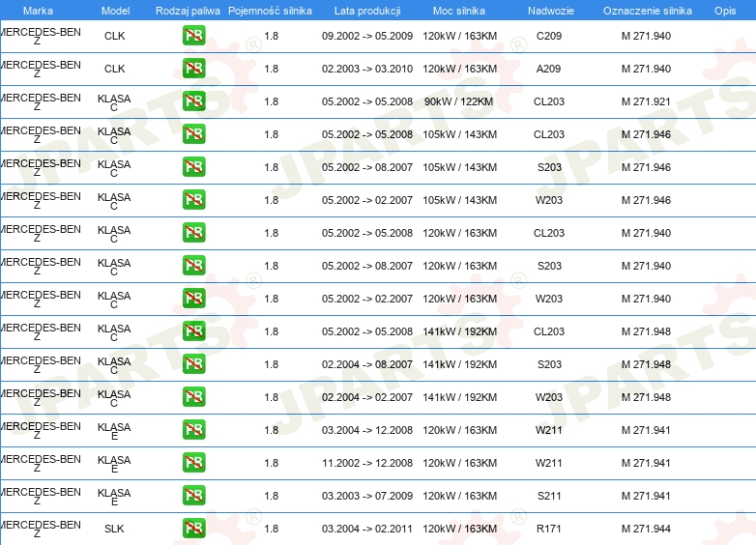This screenshot has width=756, height=545.
Task: Click the Oznaczenie silnika column header
Action: pos(648,11)
